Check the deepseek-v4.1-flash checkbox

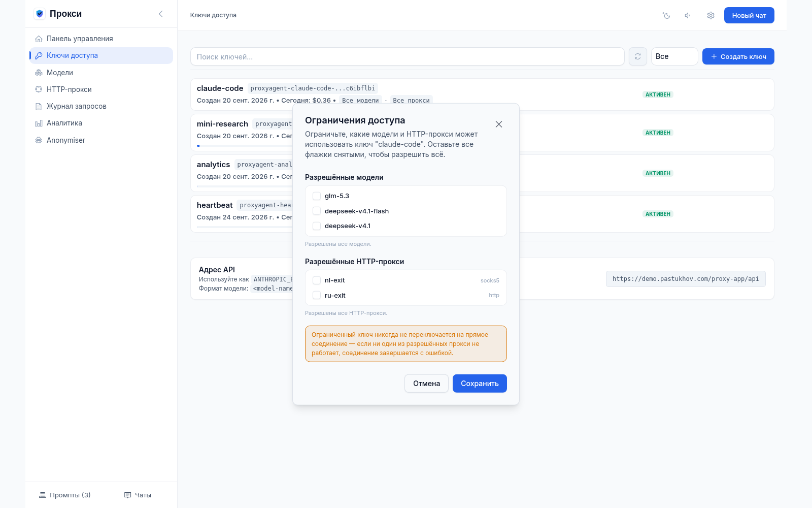pyautogui.click(x=317, y=211)
